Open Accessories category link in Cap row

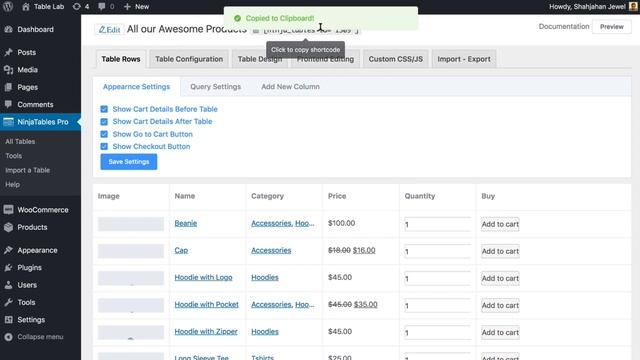pos(271,250)
